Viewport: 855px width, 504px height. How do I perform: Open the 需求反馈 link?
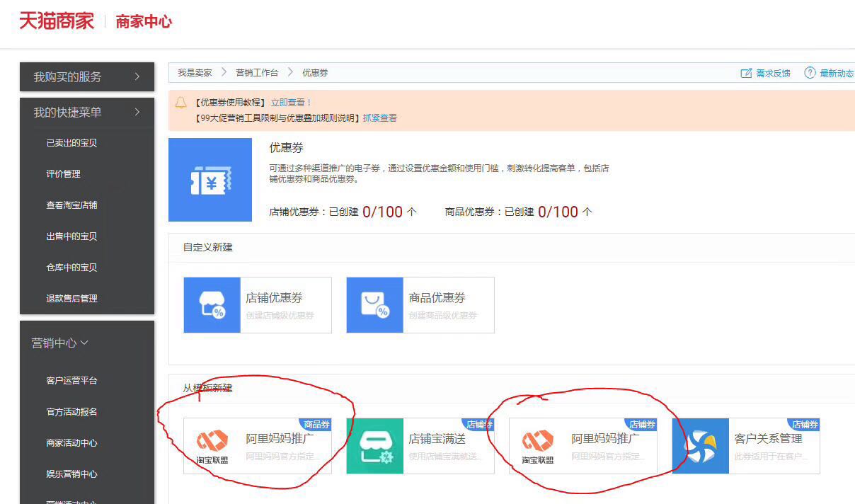pos(773,73)
